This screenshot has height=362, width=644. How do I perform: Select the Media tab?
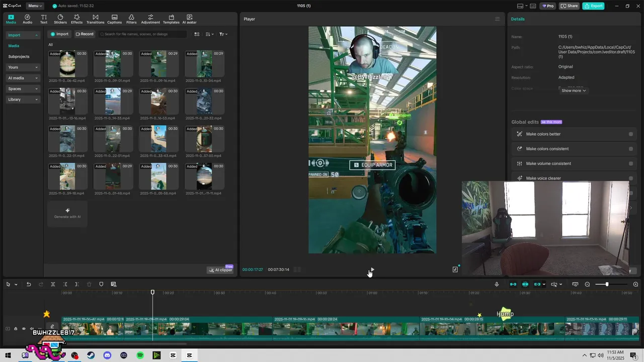pyautogui.click(x=11, y=19)
